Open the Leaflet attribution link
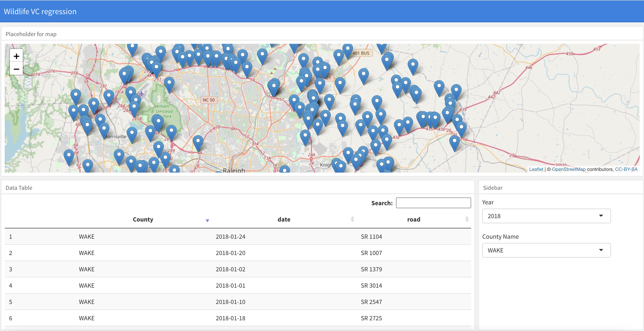This screenshot has height=331, width=644. coord(536,169)
